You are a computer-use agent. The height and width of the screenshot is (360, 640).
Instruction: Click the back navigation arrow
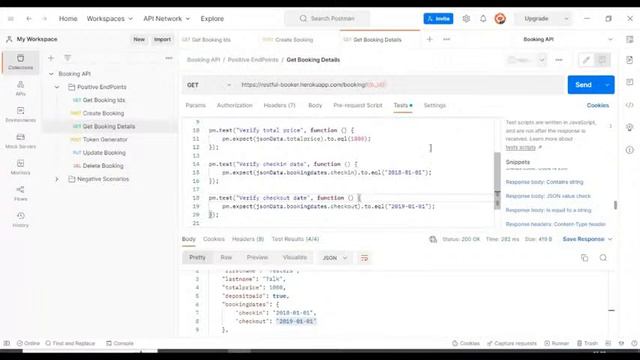coord(29,18)
